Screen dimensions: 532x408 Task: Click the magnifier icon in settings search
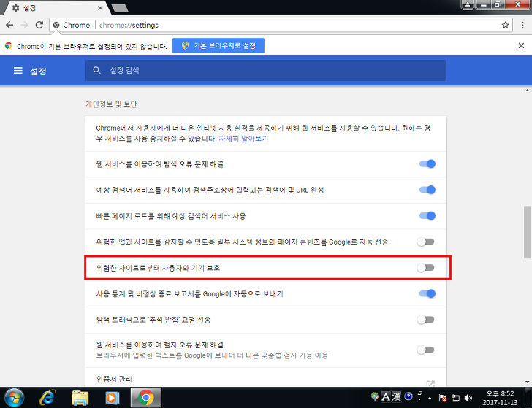pos(97,71)
